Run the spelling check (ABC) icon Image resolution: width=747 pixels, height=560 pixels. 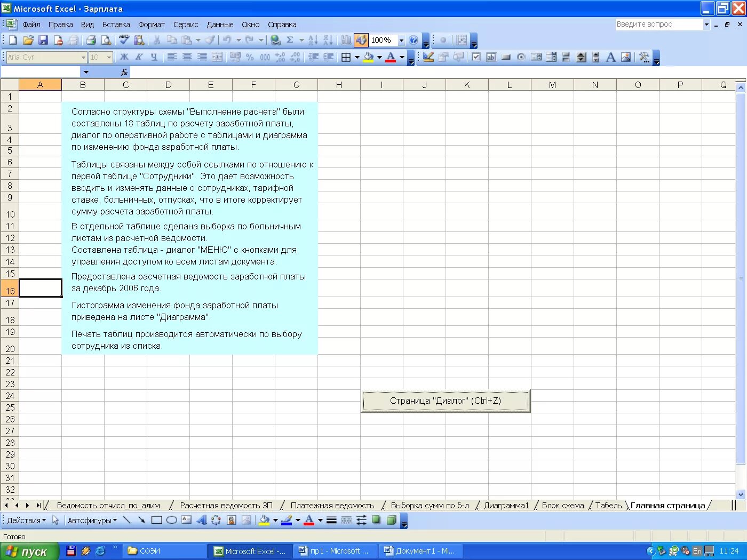pos(124,40)
